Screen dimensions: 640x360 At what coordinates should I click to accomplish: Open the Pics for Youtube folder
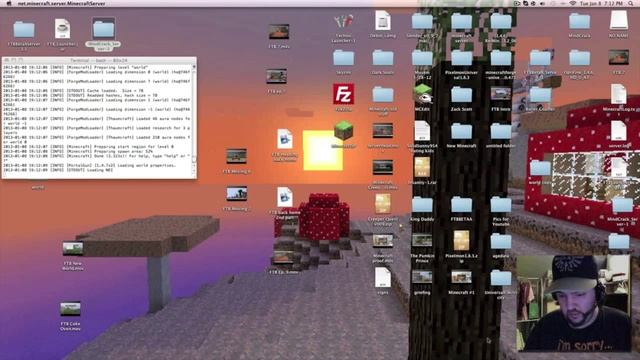point(501,205)
